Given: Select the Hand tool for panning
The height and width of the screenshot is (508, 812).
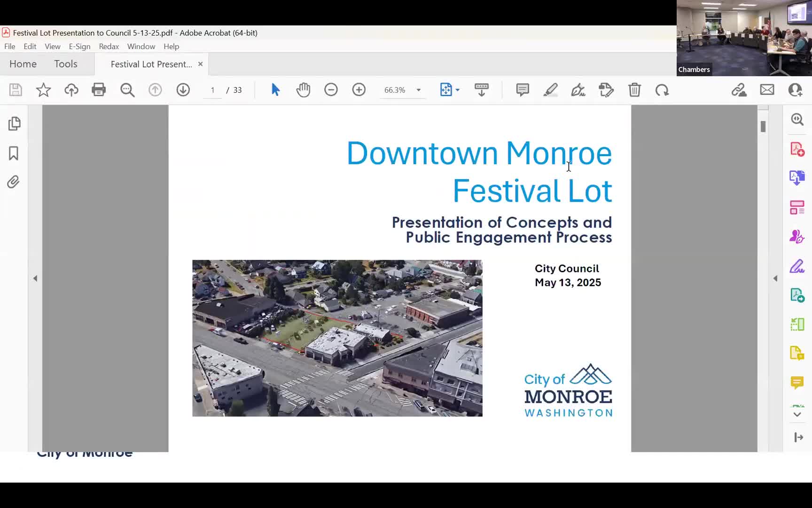Looking at the screenshot, I should [303, 90].
